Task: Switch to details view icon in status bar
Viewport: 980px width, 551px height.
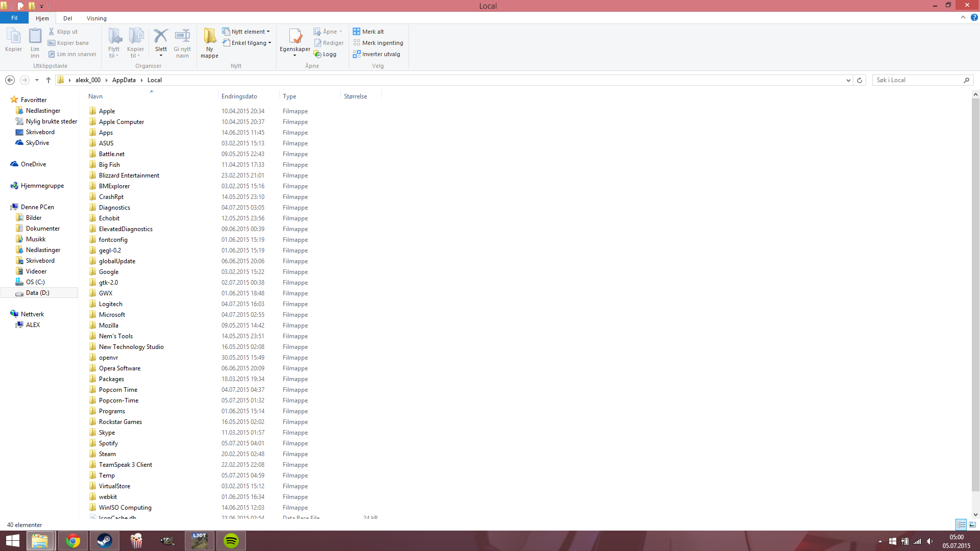Action: click(x=961, y=524)
